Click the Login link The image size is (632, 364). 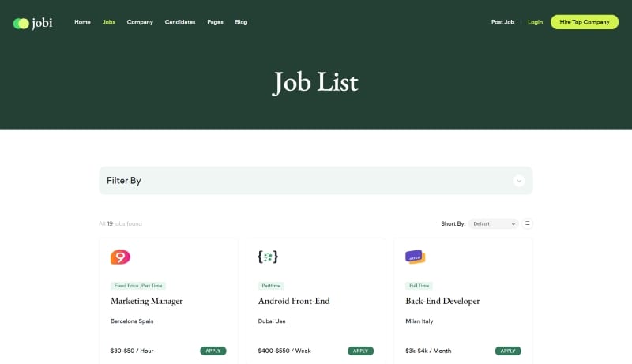click(x=536, y=22)
